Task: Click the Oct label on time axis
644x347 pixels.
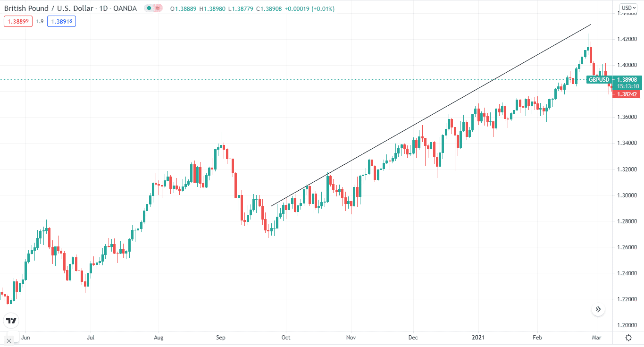Action: click(285, 338)
